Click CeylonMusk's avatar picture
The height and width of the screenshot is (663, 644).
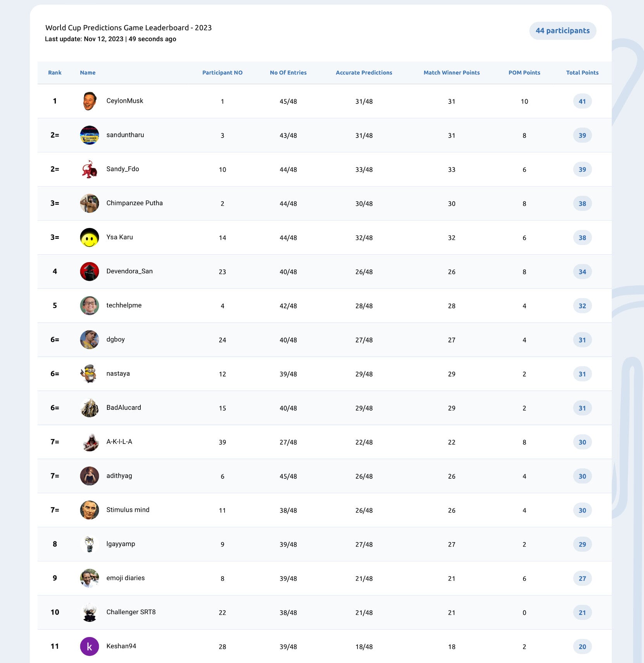coord(90,101)
